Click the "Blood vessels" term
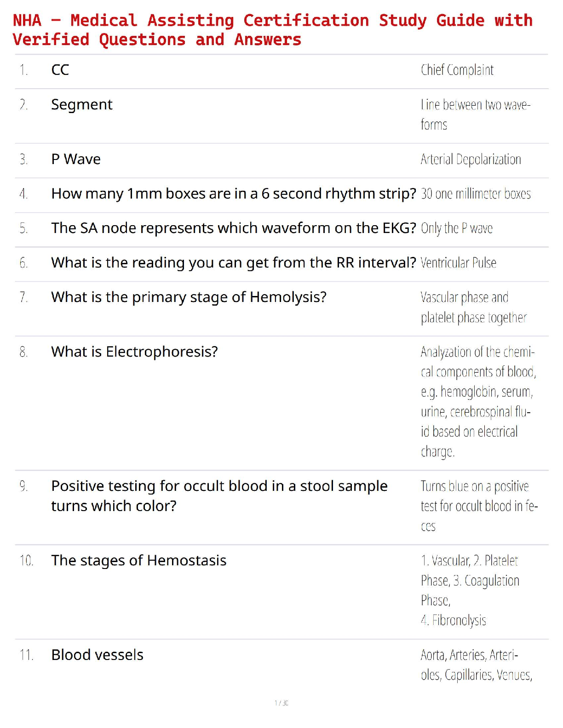This screenshot has width=563, height=728. point(97,655)
